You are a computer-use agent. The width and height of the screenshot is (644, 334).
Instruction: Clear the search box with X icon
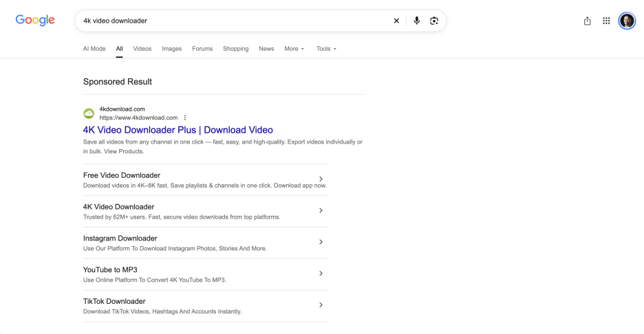(x=396, y=21)
